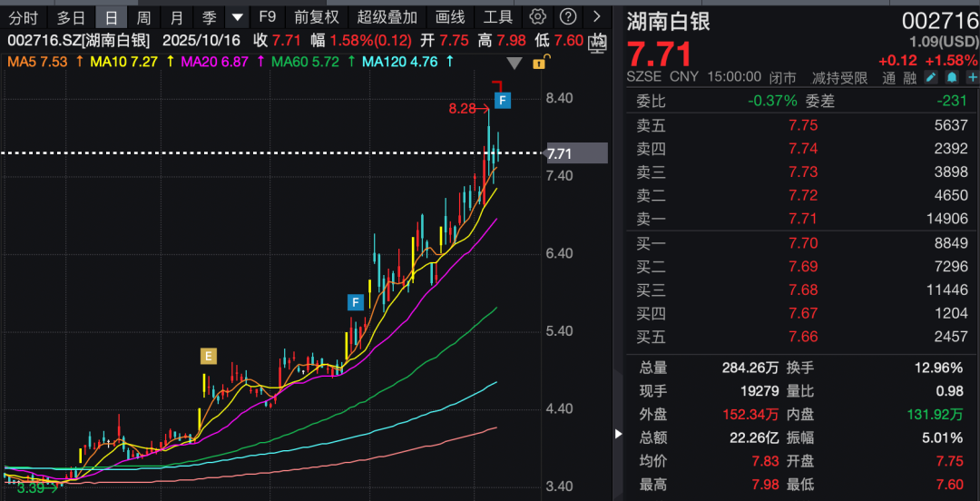Click the yellow E event marker on chart
This screenshot has width=980, height=501.
[x=209, y=356]
